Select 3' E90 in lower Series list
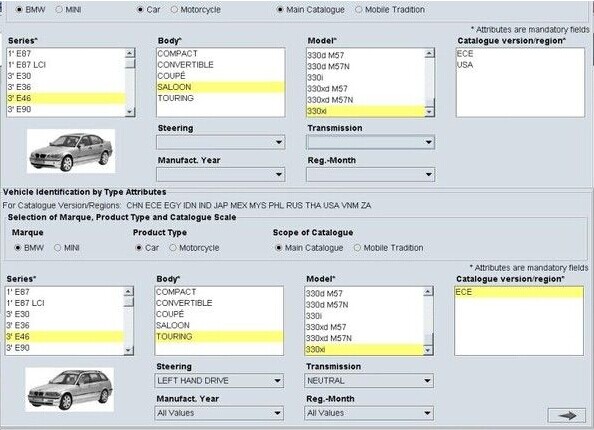Viewport: 594px width, 430px height. tap(64, 348)
